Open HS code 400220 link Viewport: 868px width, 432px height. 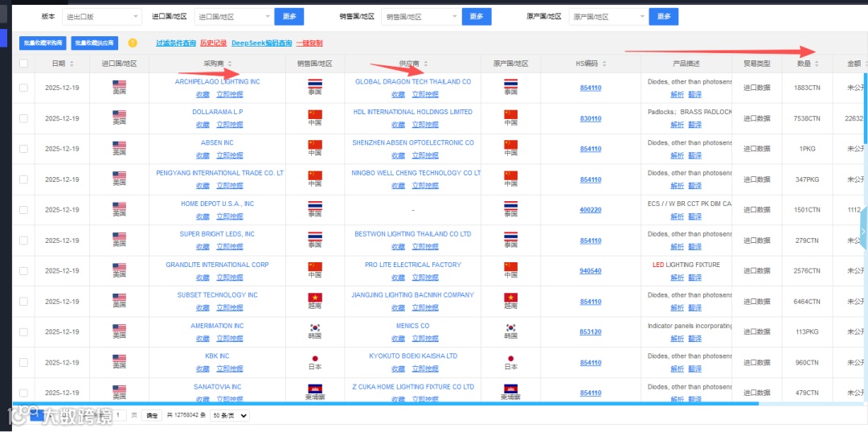coord(591,211)
